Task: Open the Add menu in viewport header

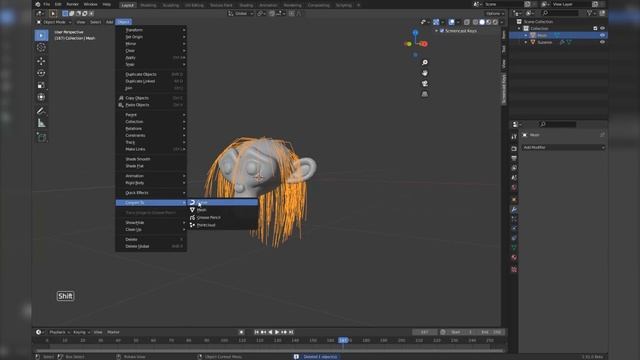Action: click(x=109, y=22)
